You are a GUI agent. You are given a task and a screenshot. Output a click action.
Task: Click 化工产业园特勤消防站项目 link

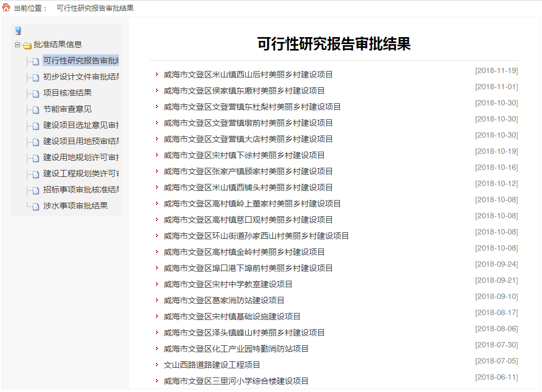point(236,349)
